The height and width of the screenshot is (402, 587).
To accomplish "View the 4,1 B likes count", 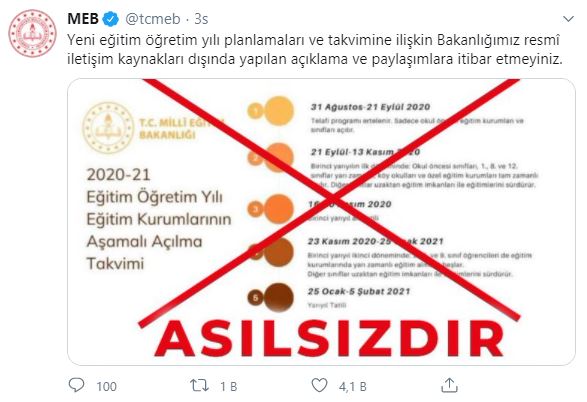I will tap(353, 386).
